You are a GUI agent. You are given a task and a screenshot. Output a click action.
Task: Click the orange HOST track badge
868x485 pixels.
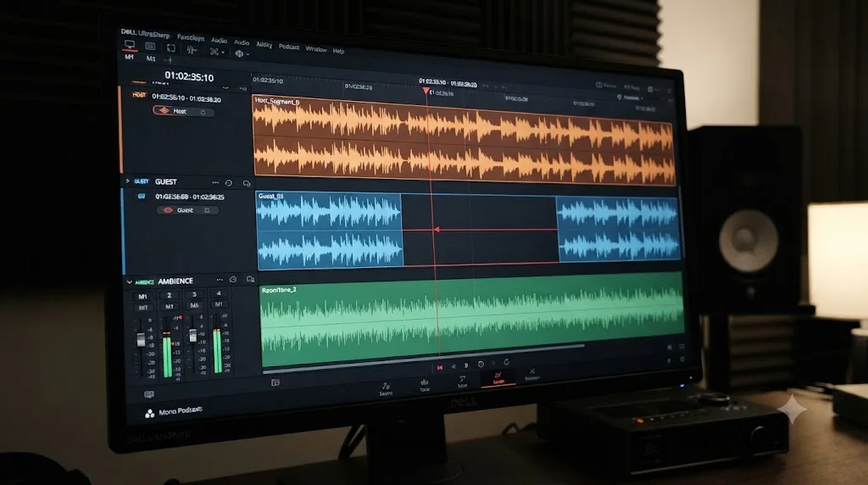point(139,95)
